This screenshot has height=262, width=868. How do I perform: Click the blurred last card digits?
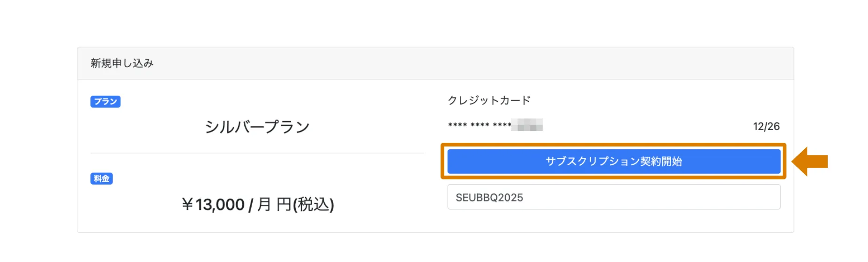[x=527, y=125]
